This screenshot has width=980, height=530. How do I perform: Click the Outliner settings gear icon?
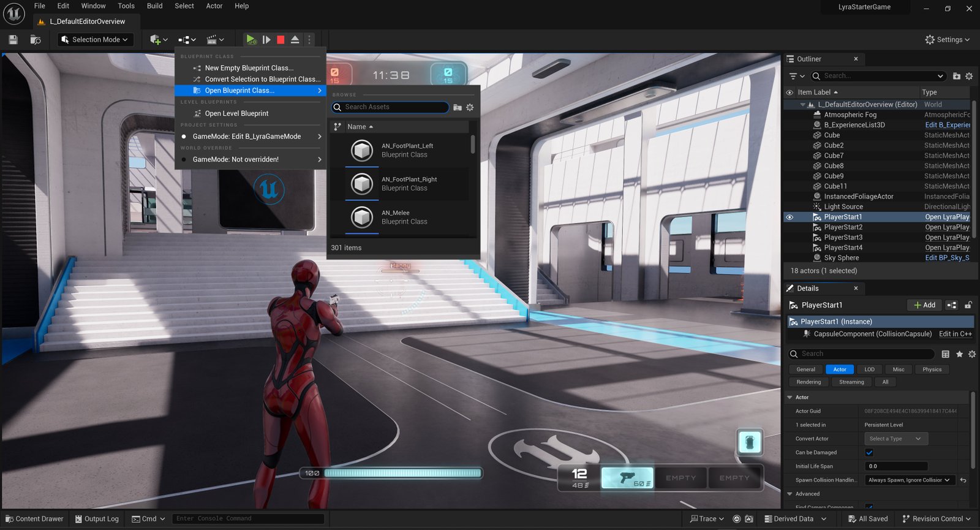point(968,76)
